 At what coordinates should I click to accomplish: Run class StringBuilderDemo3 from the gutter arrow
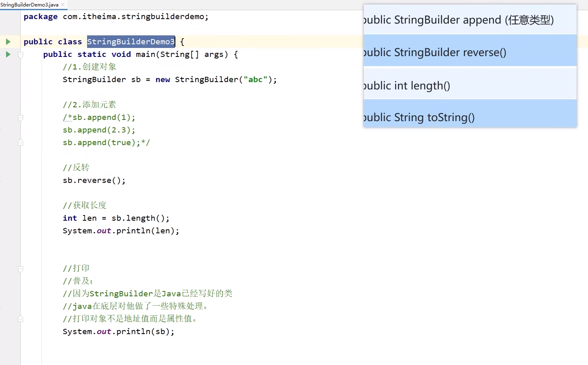tap(8, 41)
